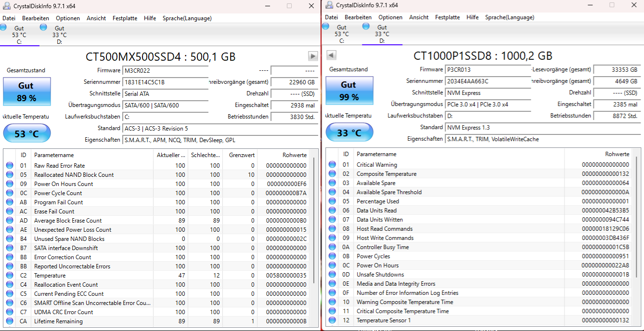The image size is (644, 331).
Task: Click the Betriebsstunden value 3830 Std.
Action: (x=294, y=117)
